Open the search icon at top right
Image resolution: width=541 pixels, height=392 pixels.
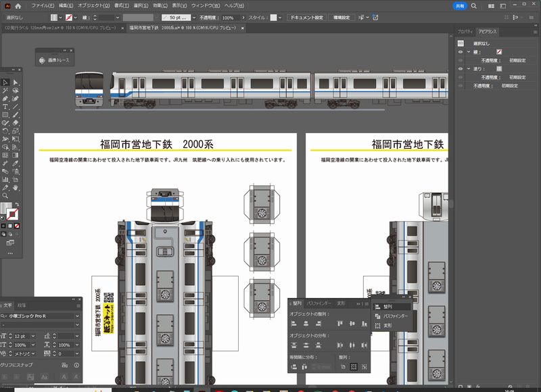474,5
